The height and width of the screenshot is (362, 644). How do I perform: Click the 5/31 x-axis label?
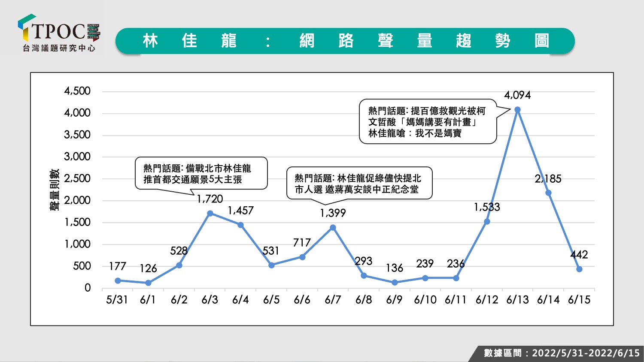(x=117, y=300)
